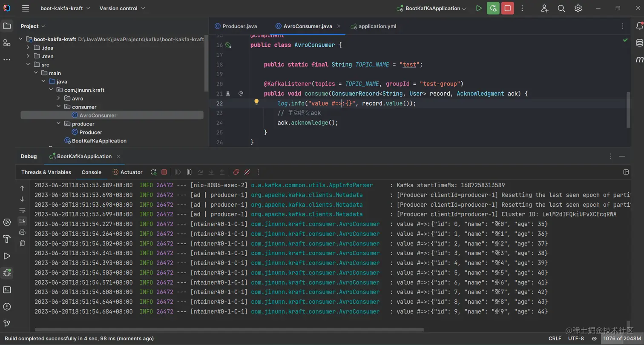Pause the program in debug toolbar
Viewport: 644px width, 345px height.
tap(189, 172)
